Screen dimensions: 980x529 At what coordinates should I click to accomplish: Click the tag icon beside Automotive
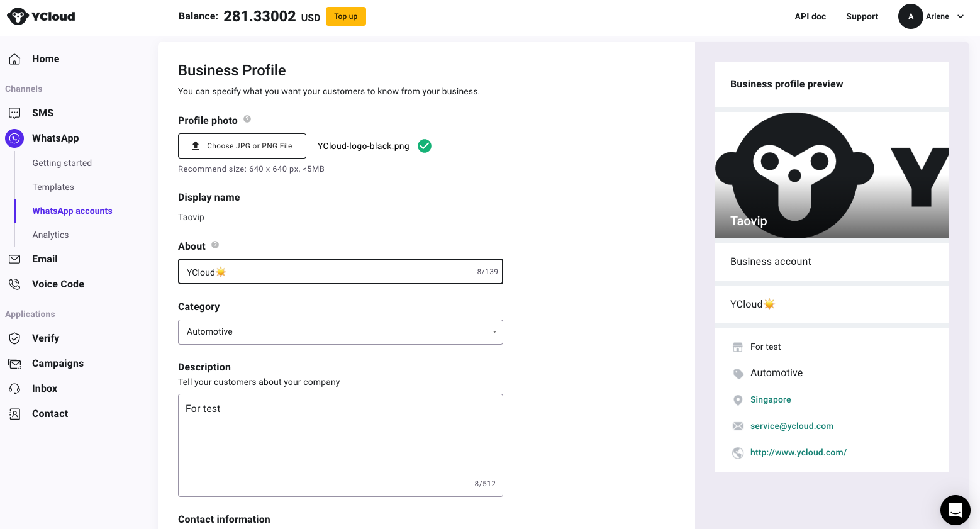(x=738, y=374)
